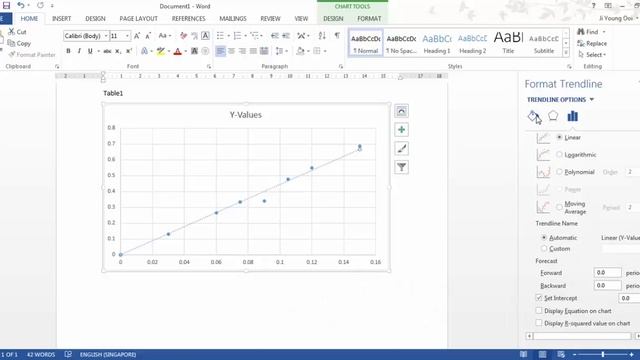
Task: Apply strikethrough text formatting
Action: point(107,51)
